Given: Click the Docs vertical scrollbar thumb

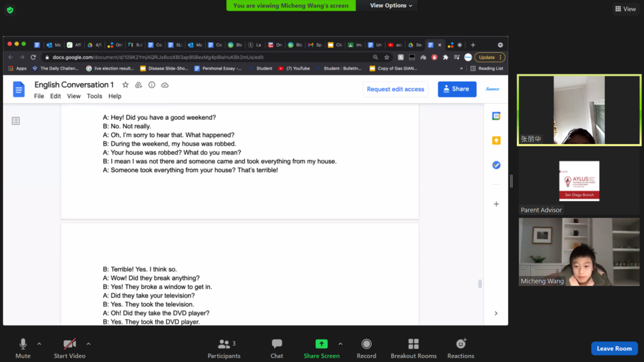Looking at the screenshot, I should (x=480, y=283).
